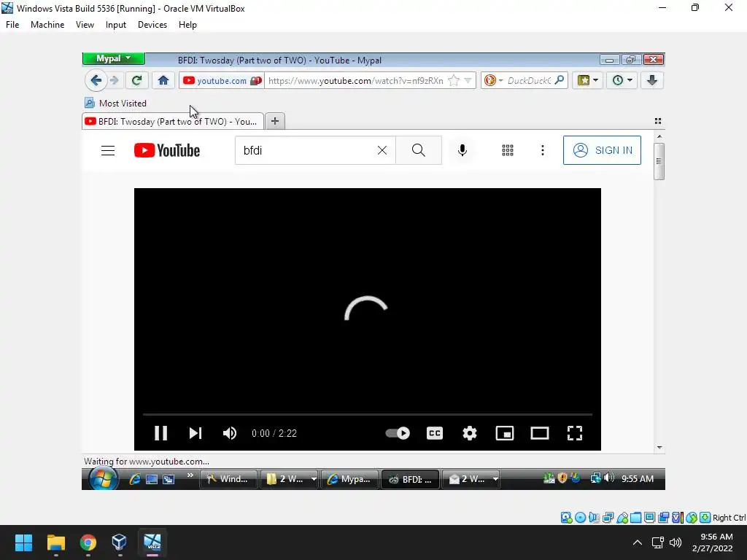The width and height of the screenshot is (747, 560).
Task: Open the VirtualBox Devices menu
Action: [x=152, y=25]
